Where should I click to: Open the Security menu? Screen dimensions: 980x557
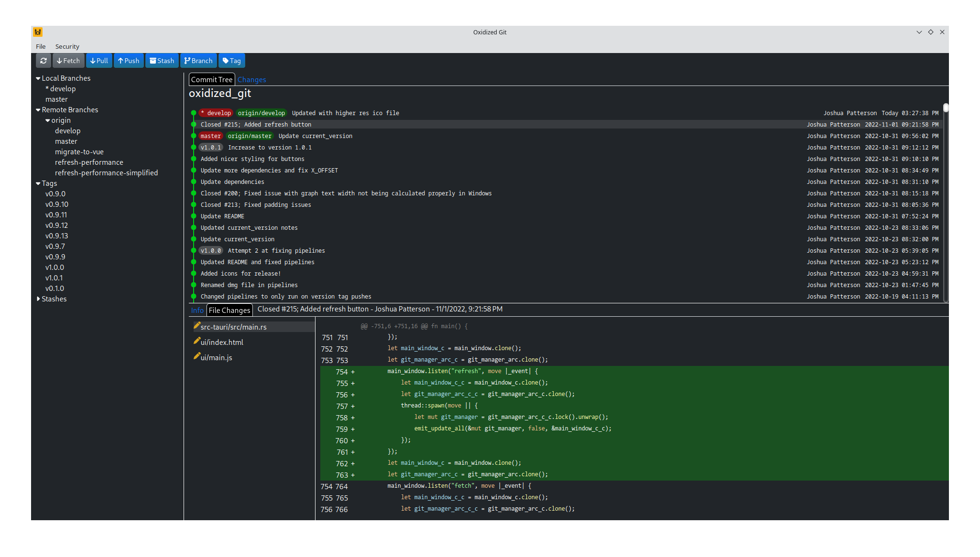click(67, 46)
